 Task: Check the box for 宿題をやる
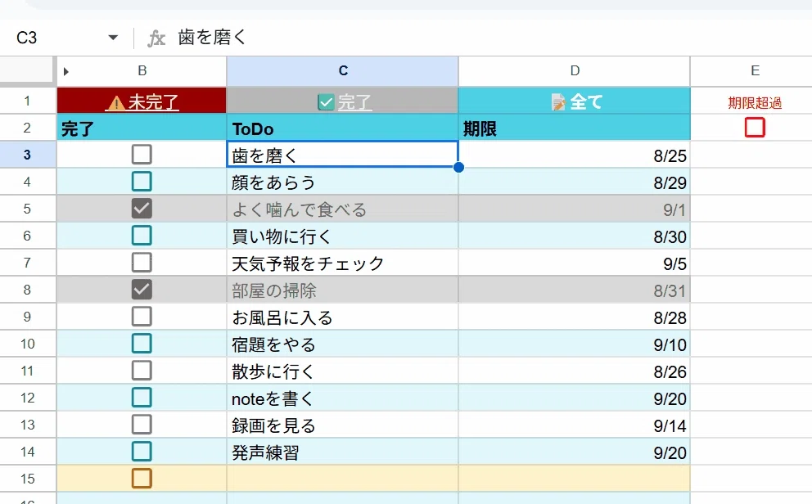click(x=142, y=344)
